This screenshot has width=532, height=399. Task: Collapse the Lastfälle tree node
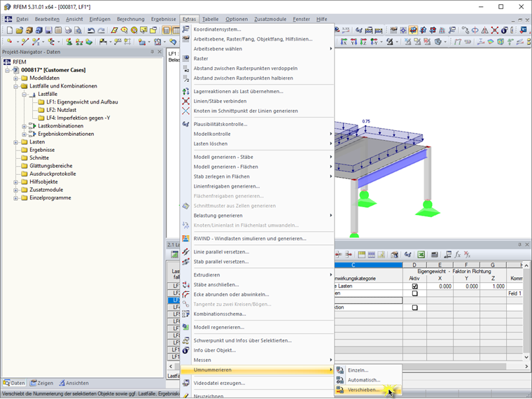pos(24,94)
